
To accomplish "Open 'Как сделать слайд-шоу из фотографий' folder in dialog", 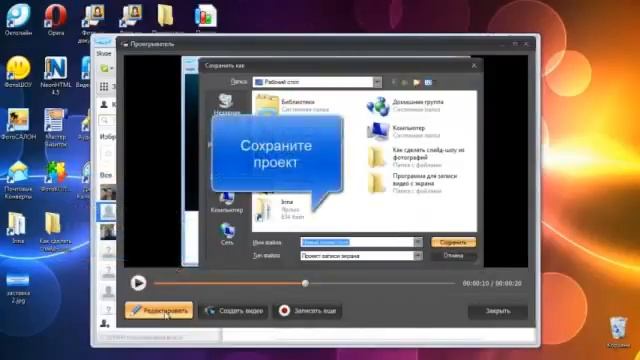I will click(416, 157).
